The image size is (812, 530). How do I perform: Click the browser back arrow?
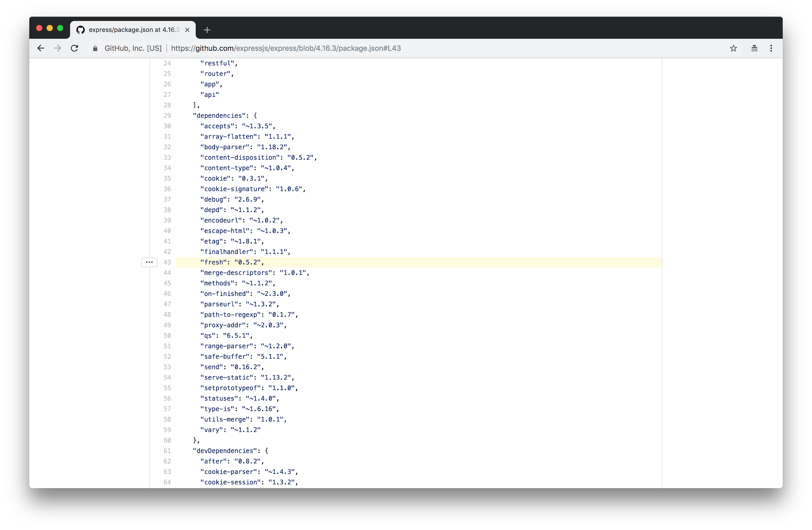[41, 48]
